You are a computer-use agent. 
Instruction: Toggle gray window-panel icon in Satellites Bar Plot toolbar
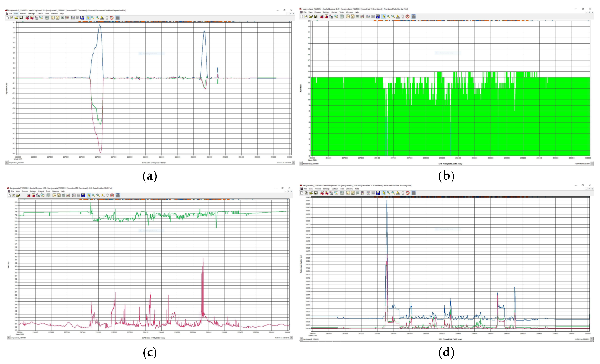click(x=413, y=17)
